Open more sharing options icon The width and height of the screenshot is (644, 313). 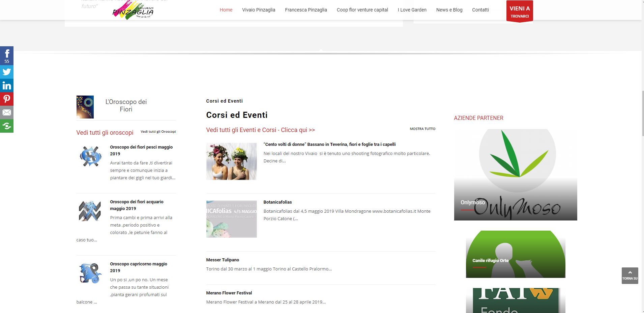[x=7, y=126]
